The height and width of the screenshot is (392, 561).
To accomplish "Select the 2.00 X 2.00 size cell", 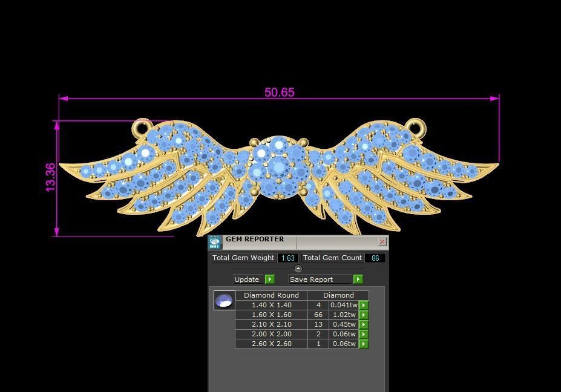I will click(x=271, y=334).
